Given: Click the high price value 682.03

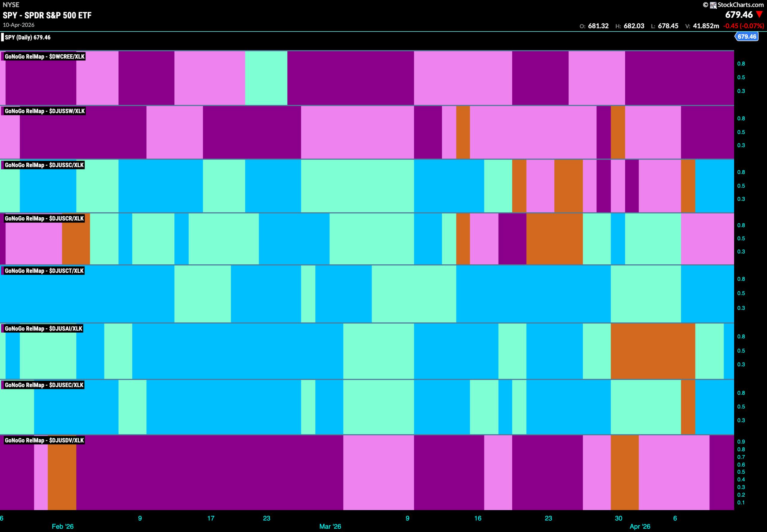Looking at the screenshot, I should click(x=634, y=26).
